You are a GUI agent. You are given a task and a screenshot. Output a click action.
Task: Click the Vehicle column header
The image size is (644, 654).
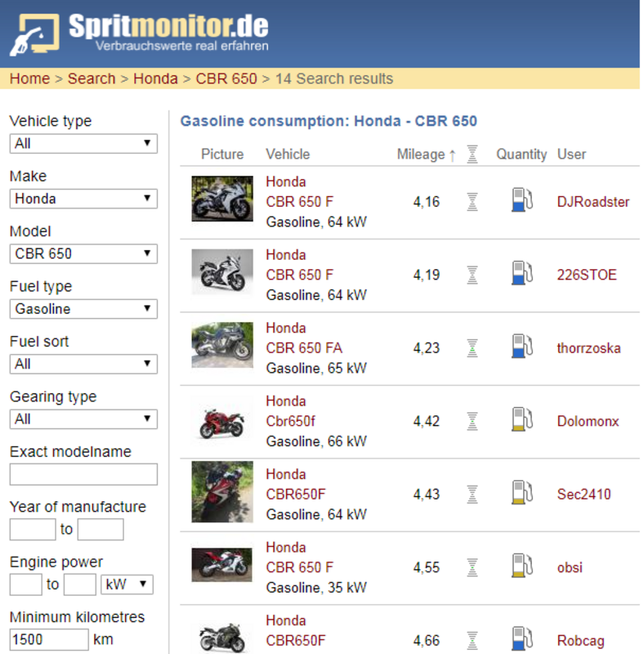[x=288, y=155]
